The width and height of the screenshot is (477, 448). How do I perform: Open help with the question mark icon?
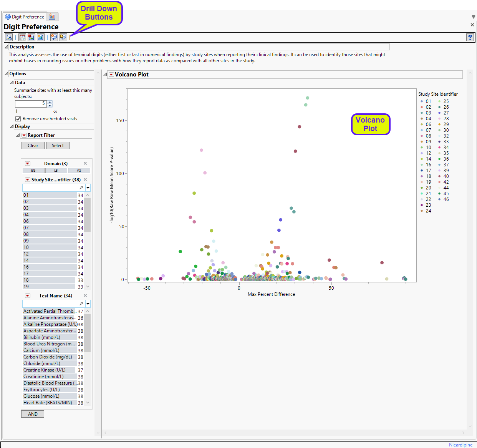470,37
